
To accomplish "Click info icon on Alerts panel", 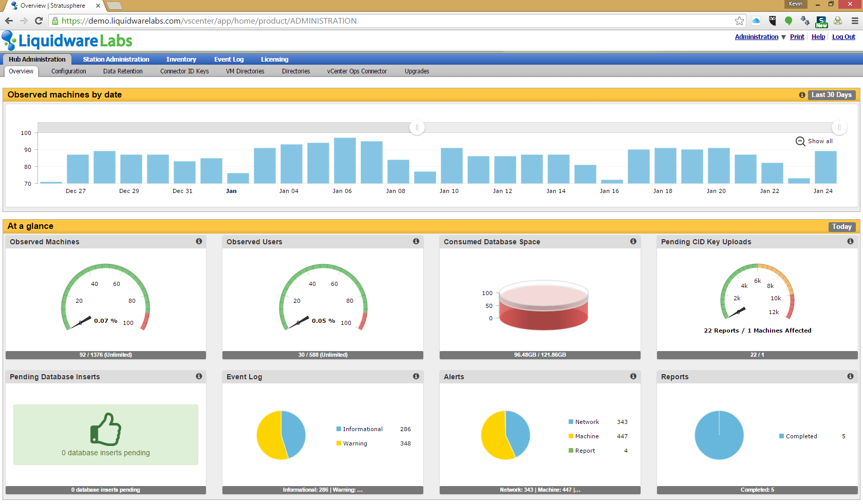I will point(633,376).
